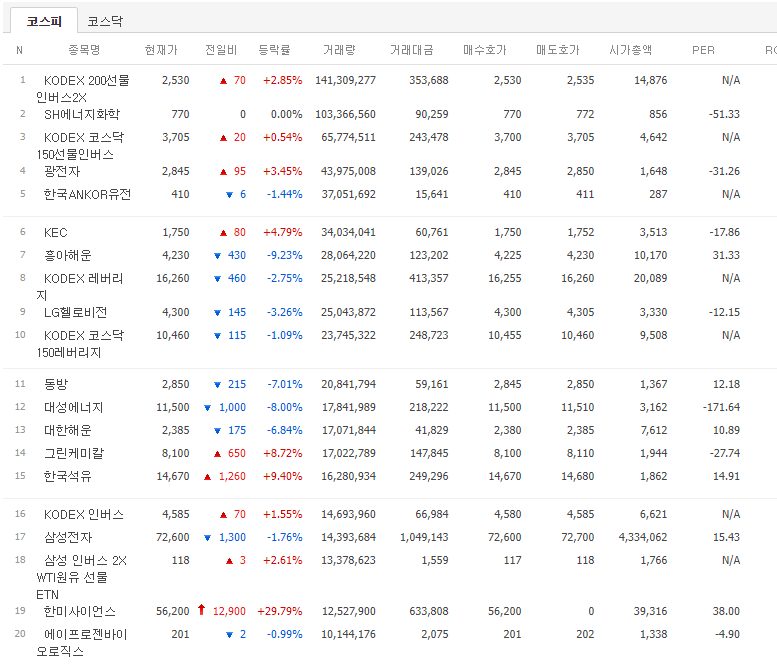Screen dimensions: 777x667
Task: Open 대한해운 stock link
Action: pos(68,430)
